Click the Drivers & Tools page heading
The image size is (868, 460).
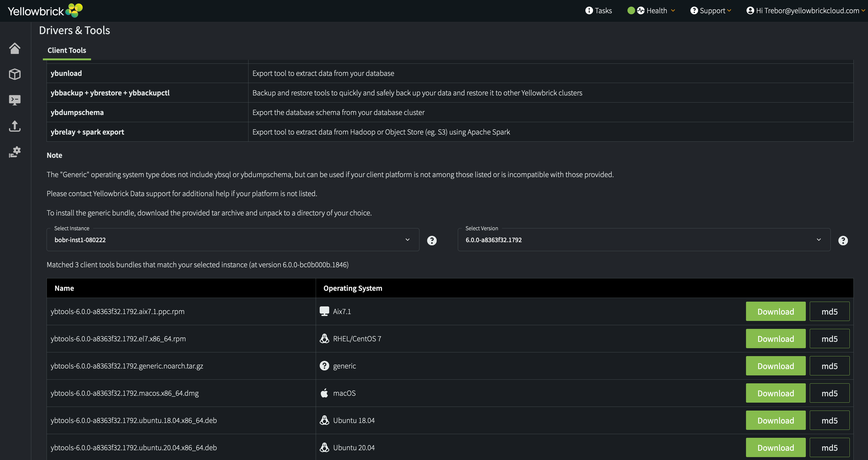74,30
